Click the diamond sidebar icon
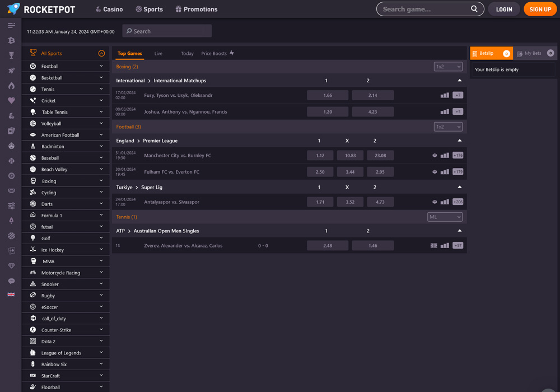 tap(11, 266)
